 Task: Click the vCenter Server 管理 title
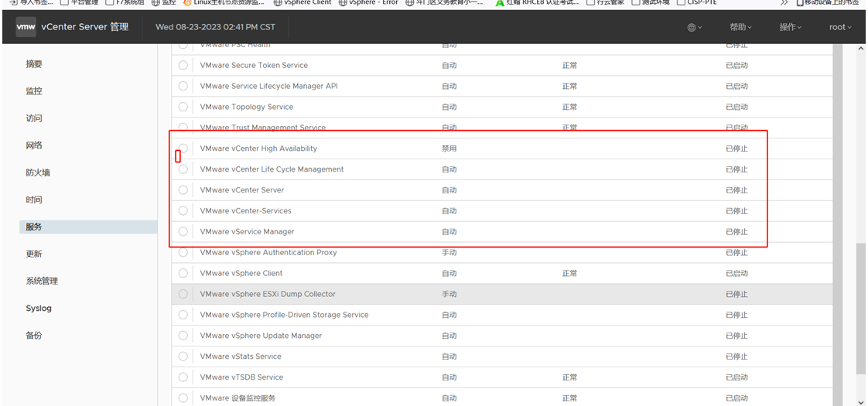[x=84, y=27]
